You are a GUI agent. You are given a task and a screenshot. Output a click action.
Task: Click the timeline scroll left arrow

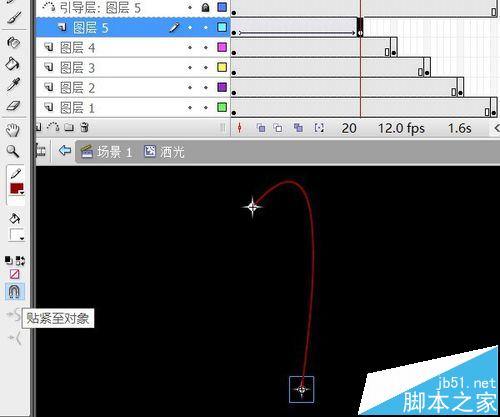[x=496, y=128]
